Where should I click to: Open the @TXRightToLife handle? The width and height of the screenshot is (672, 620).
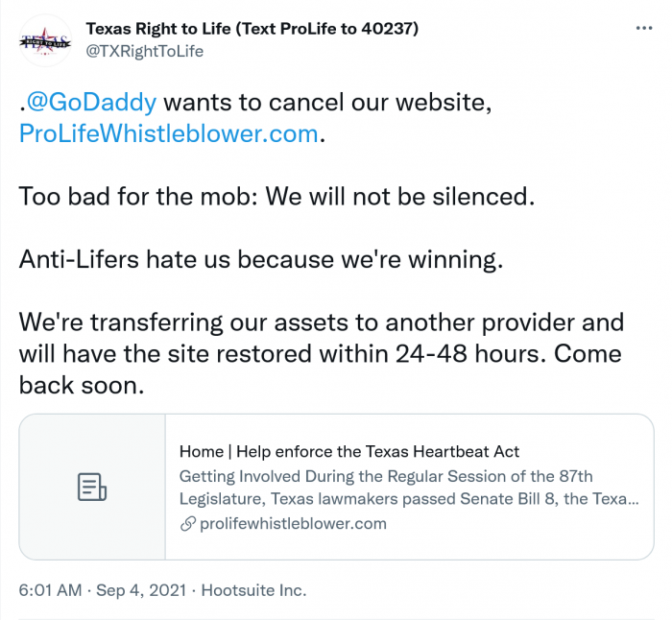[x=145, y=51]
